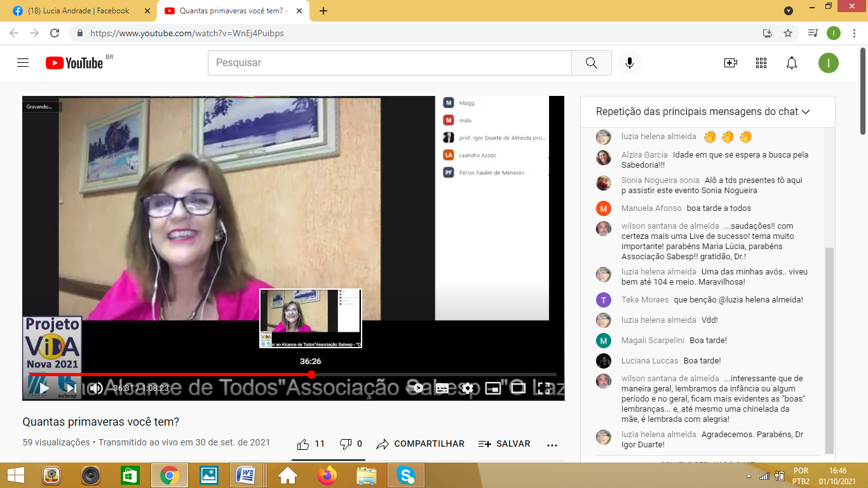Open the YouTube guide hamburger menu
This screenshot has height=488, width=868.
(x=23, y=62)
